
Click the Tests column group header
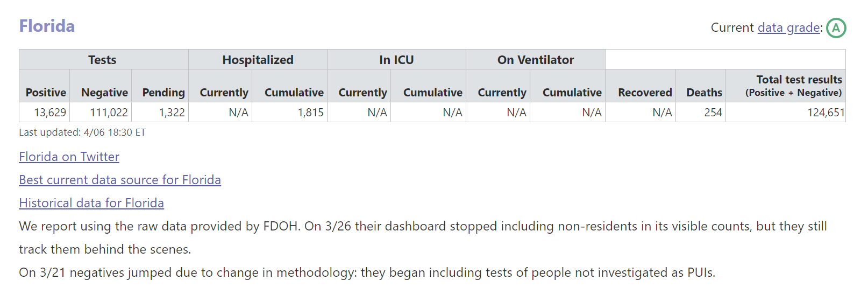[103, 59]
